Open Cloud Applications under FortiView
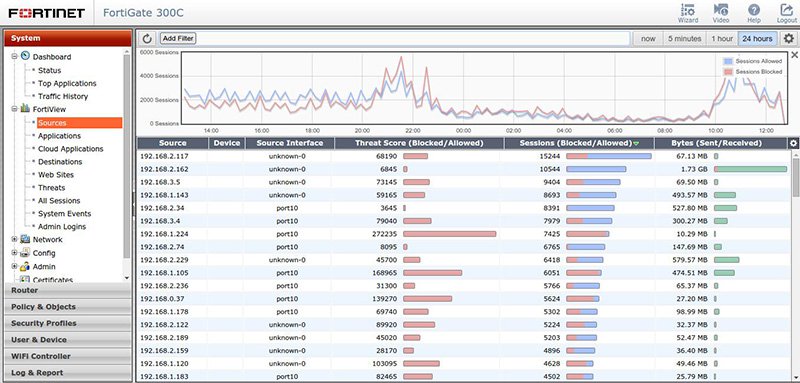Image resolution: width=800 pixels, height=383 pixels. [70, 148]
